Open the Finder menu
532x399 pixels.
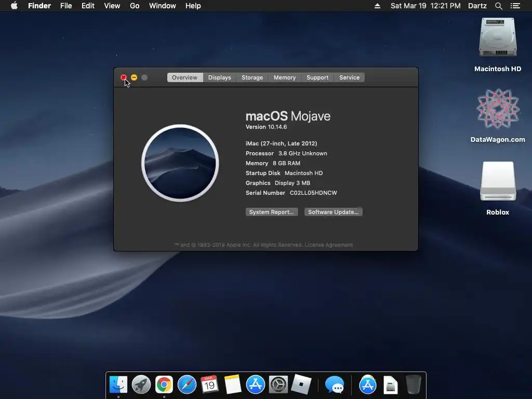click(x=39, y=6)
